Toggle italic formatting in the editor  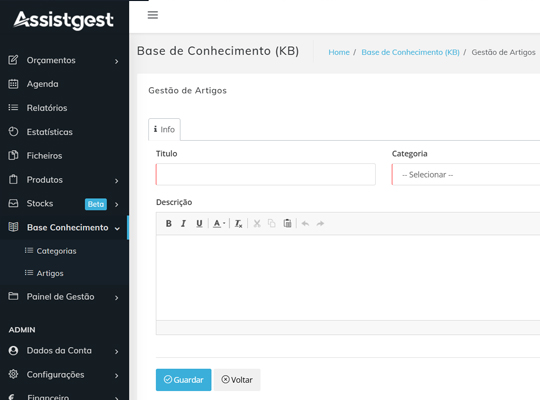184,223
